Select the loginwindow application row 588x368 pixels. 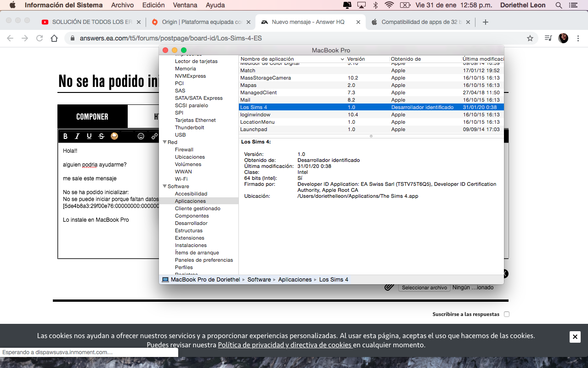click(371, 115)
